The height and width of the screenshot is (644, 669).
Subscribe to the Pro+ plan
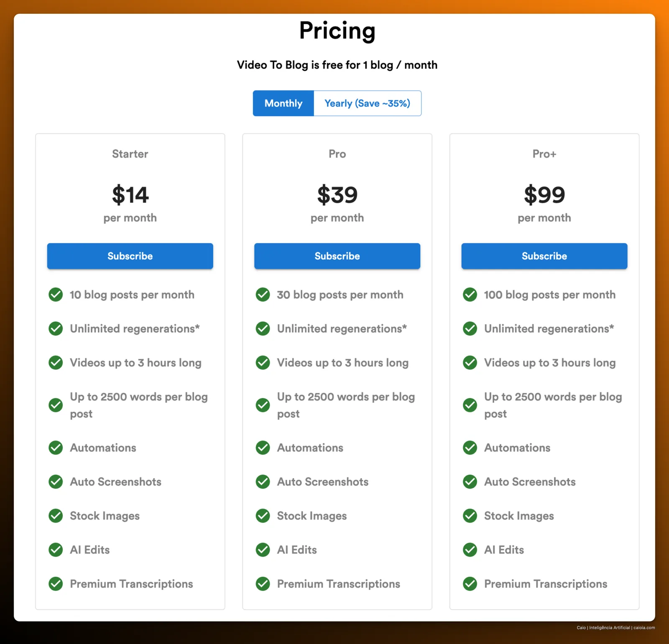click(544, 256)
